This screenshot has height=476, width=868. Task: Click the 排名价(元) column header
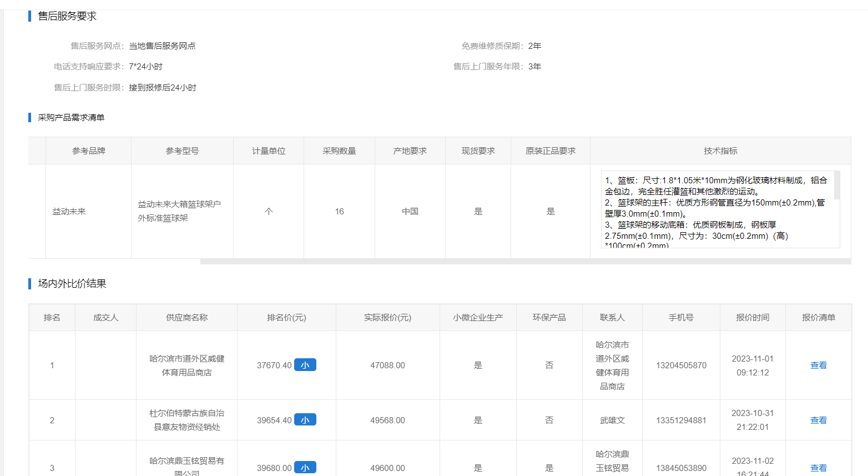coord(286,318)
